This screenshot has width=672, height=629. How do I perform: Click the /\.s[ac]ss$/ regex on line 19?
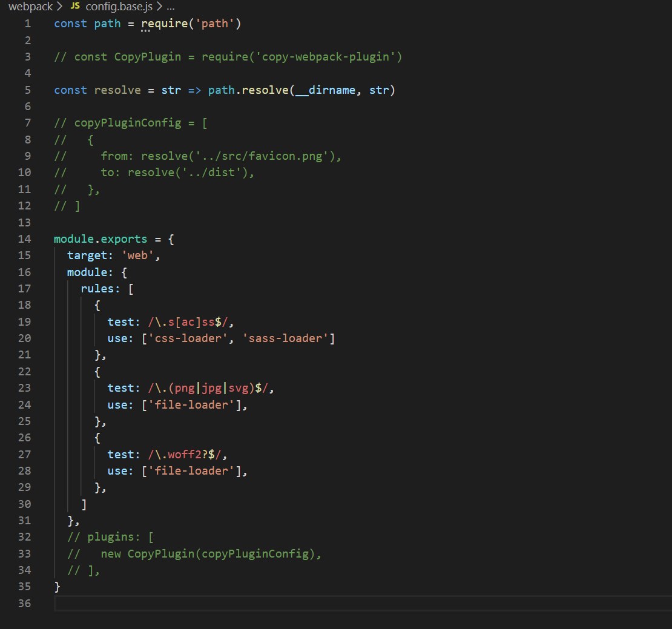188,322
